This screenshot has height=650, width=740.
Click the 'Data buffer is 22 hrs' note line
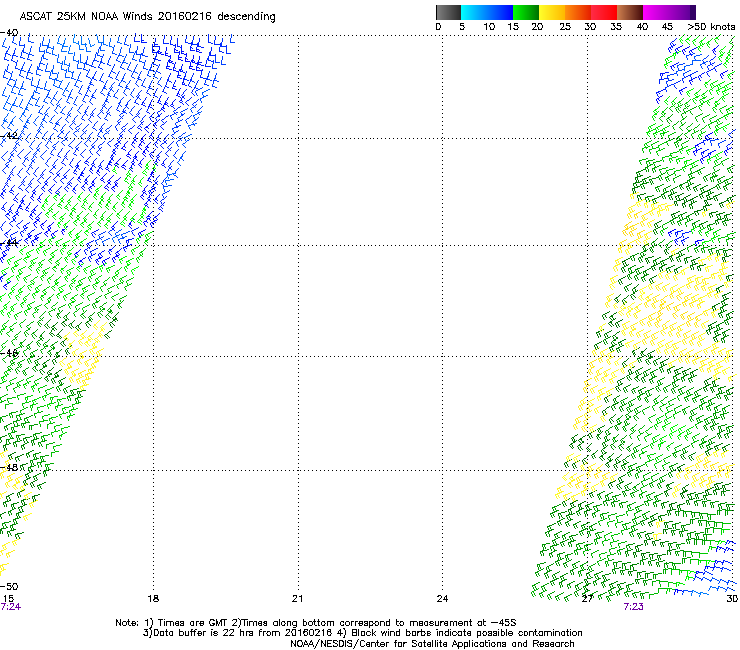[362, 633]
